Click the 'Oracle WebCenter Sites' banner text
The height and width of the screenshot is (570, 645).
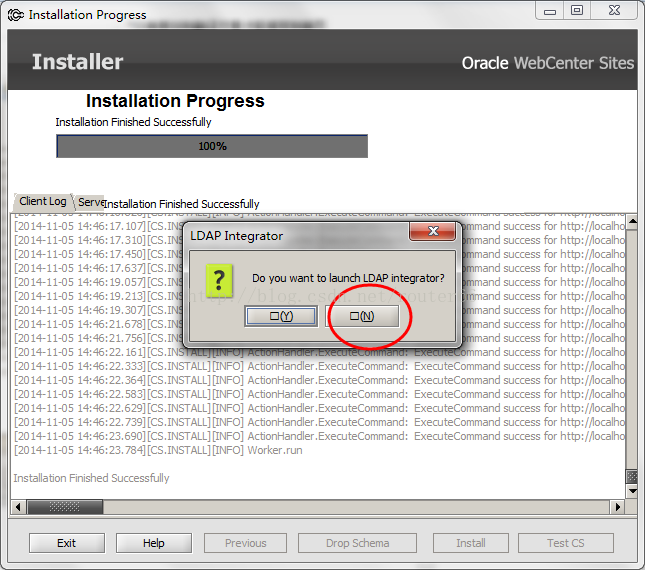coord(548,63)
